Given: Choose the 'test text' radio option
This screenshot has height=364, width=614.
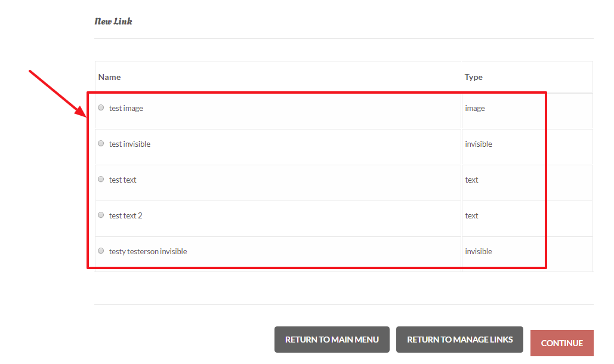Looking at the screenshot, I should click(101, 179).
